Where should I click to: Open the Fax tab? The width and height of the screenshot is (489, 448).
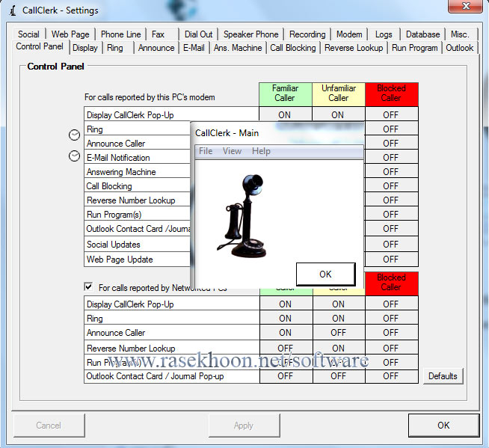click(x=162, y=34)
